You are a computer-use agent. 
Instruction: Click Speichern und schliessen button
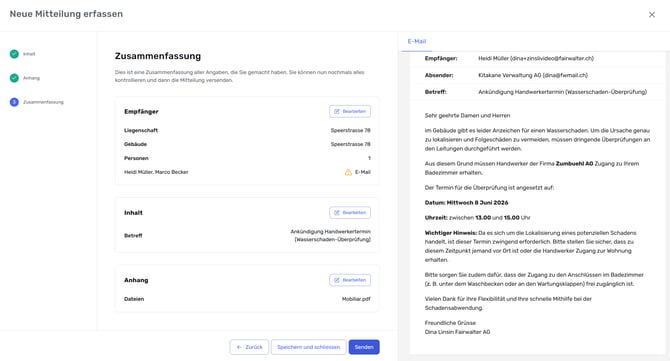tap(309, 347)
